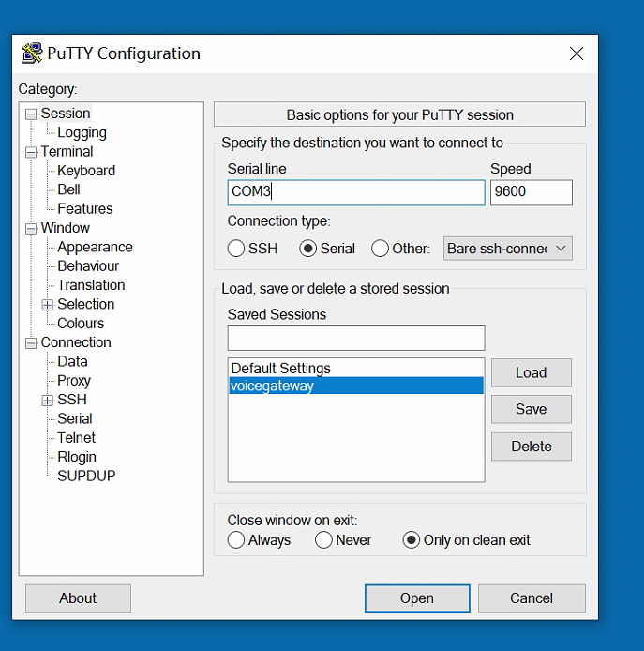Select the Other connection type radio button
The image size is (644, 651).
[x=380, y=249]
